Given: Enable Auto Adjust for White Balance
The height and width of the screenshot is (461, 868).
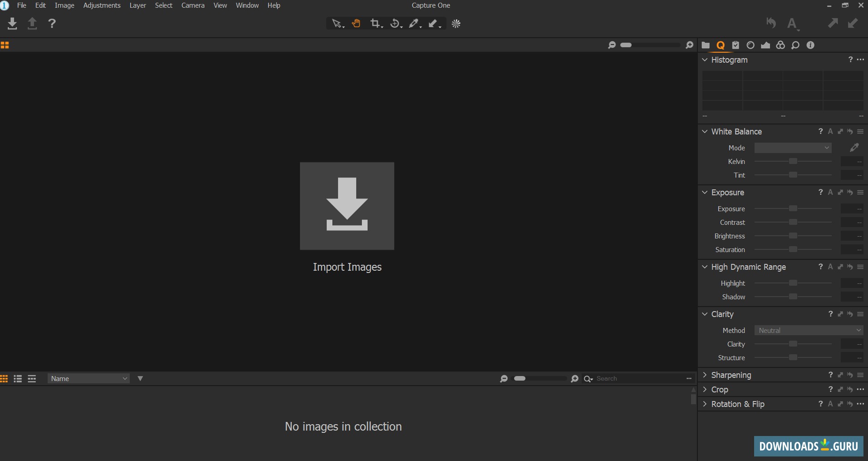Looking at the screenshot, I should (x=830, y=131).
